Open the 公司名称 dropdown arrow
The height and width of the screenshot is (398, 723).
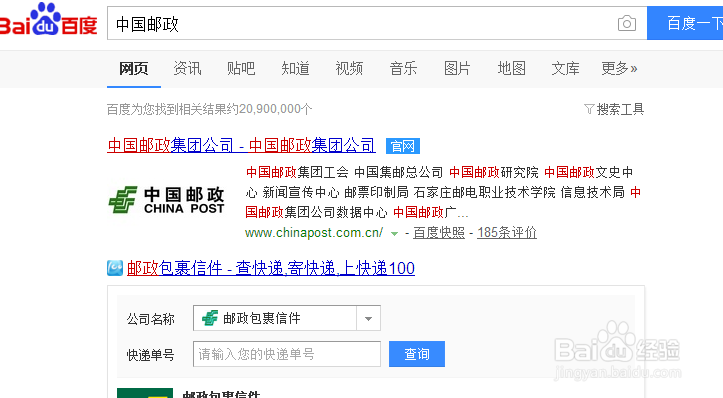368,318
